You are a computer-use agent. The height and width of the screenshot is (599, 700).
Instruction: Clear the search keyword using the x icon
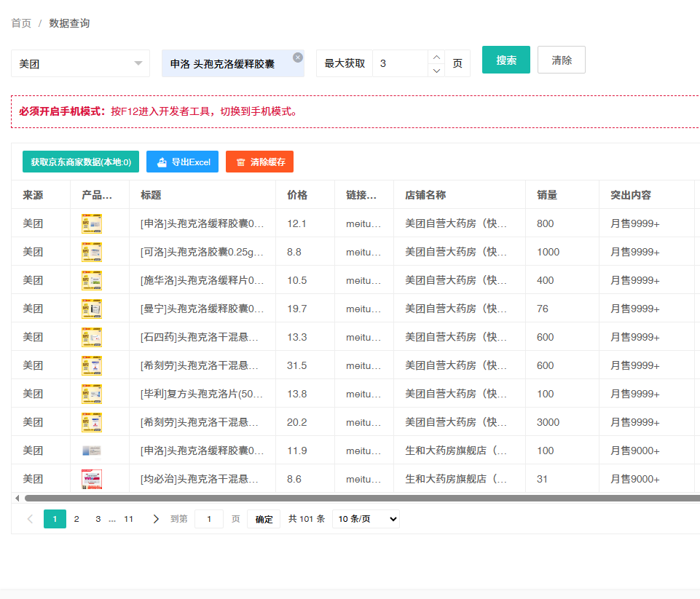(298, 57)
